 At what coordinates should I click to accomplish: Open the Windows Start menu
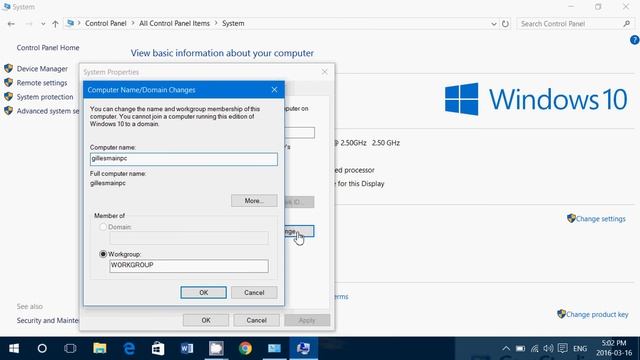pyautogui.click(x=14, y=348)
